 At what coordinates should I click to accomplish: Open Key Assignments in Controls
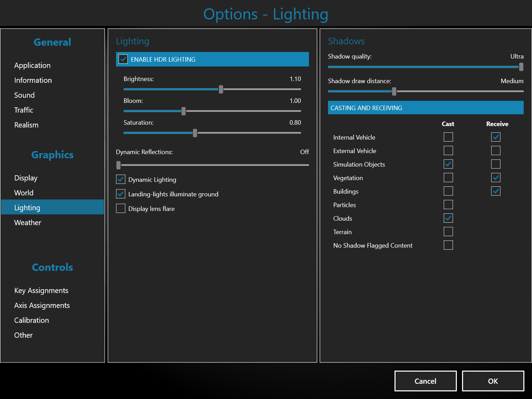pyautogui.click(x=41, y=291)
